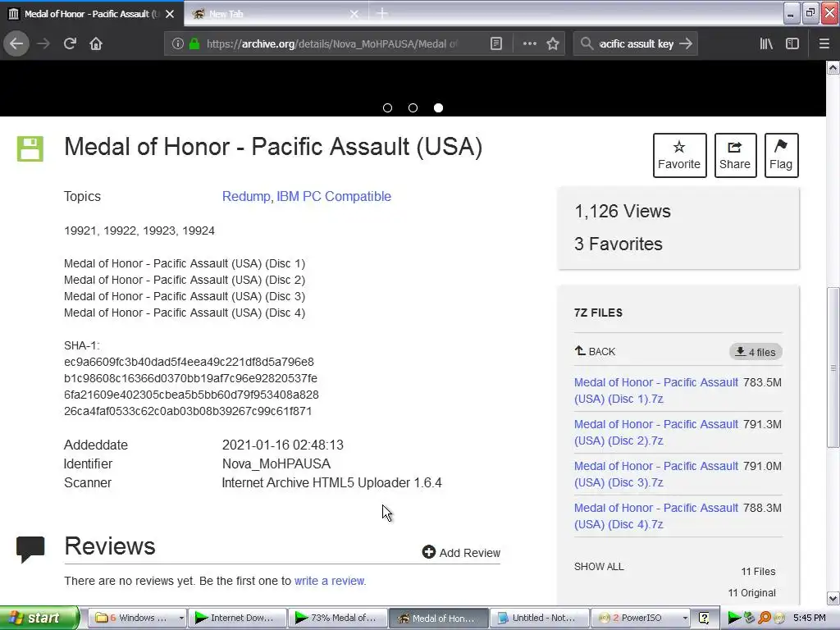Add item to Favorites

pos(679,155)
